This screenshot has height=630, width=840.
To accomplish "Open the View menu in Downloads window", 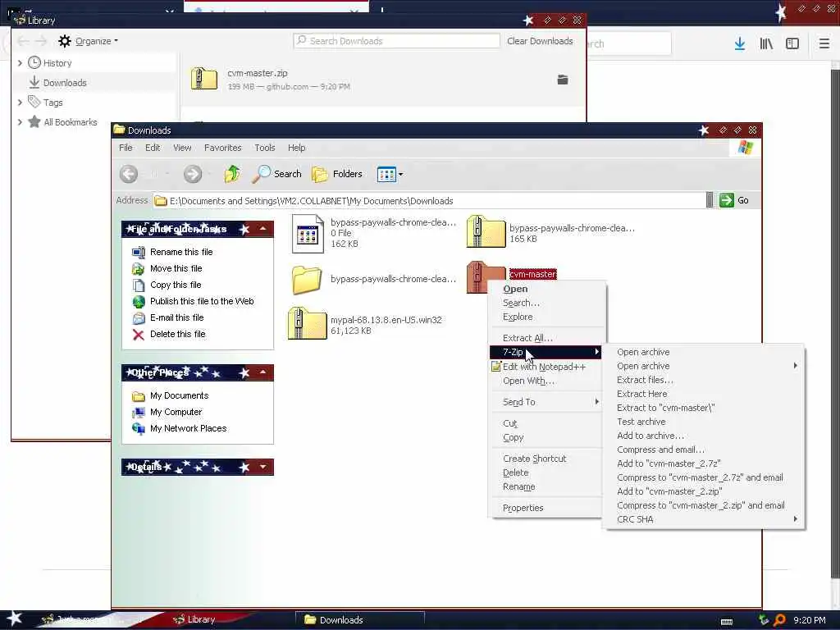I will pyautogui.click(x=182, y=148).
